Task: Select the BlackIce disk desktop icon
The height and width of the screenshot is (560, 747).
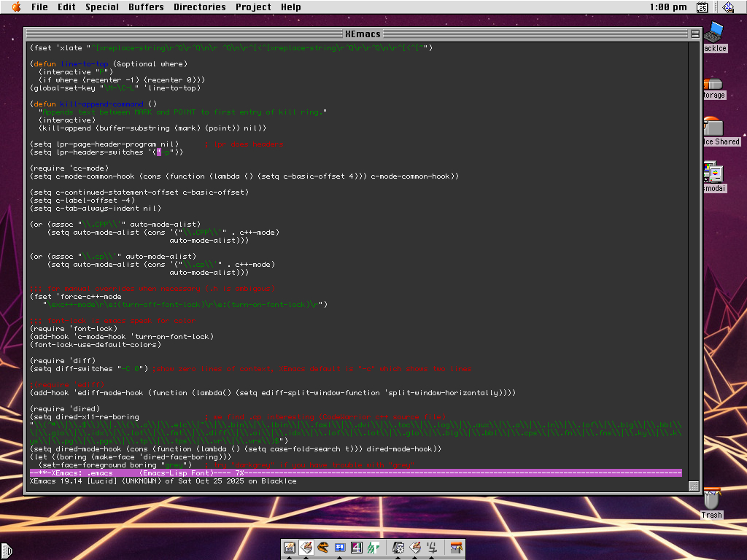Action: (x=715, y=36)
